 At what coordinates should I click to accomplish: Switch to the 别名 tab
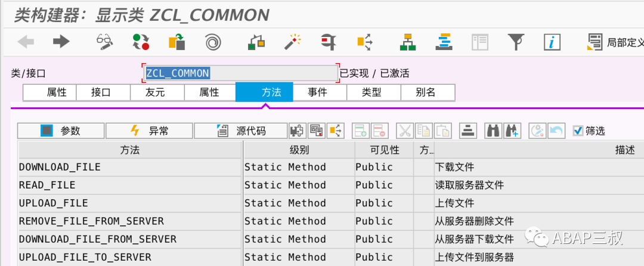coord(428,92)
